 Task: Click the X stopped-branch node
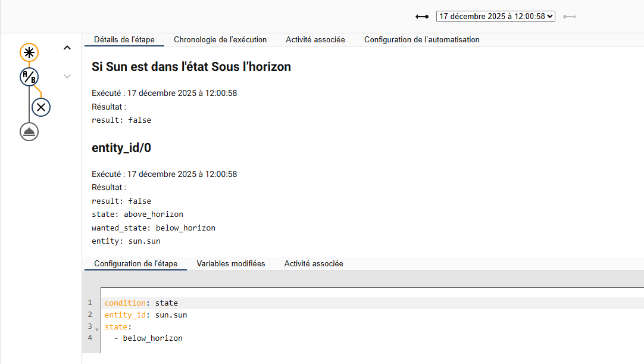pyautogui.click(x=41, y=107)
